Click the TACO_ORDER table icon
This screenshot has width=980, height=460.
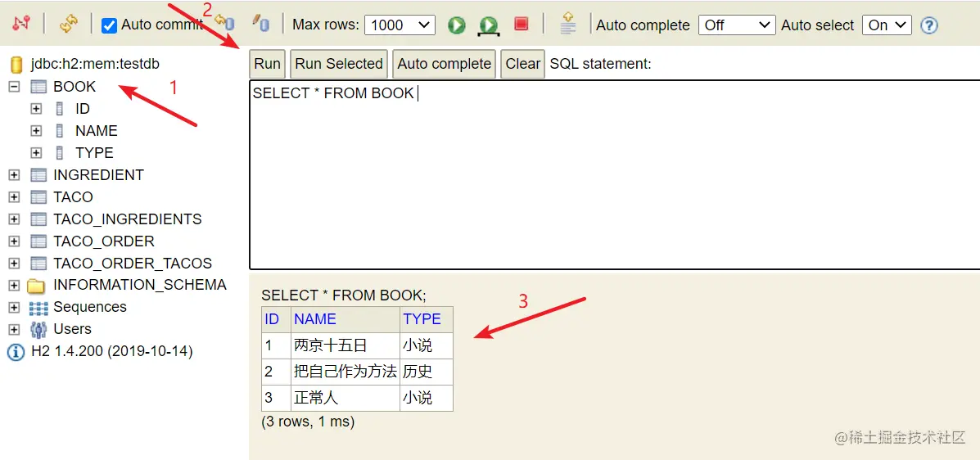tap(38, 241)
